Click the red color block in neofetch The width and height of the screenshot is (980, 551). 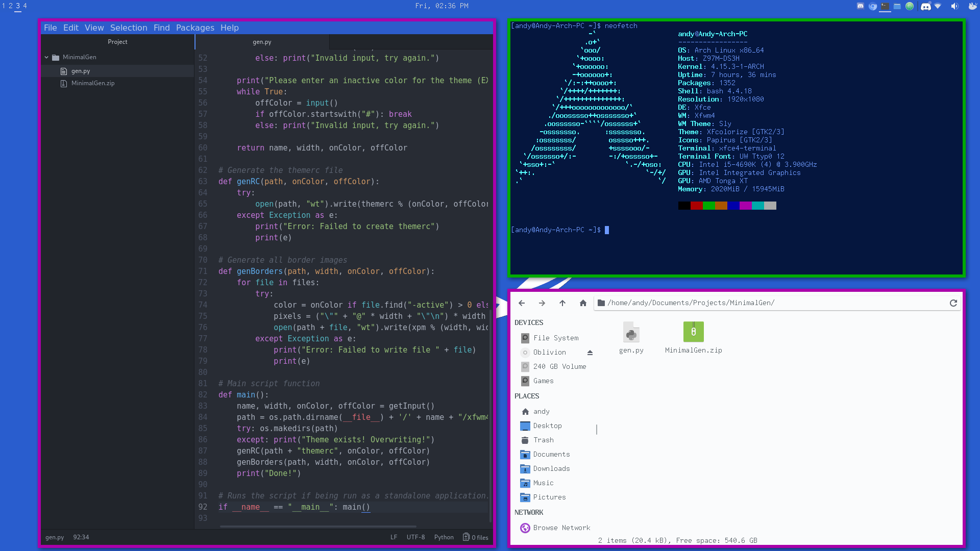coord(696,206)
